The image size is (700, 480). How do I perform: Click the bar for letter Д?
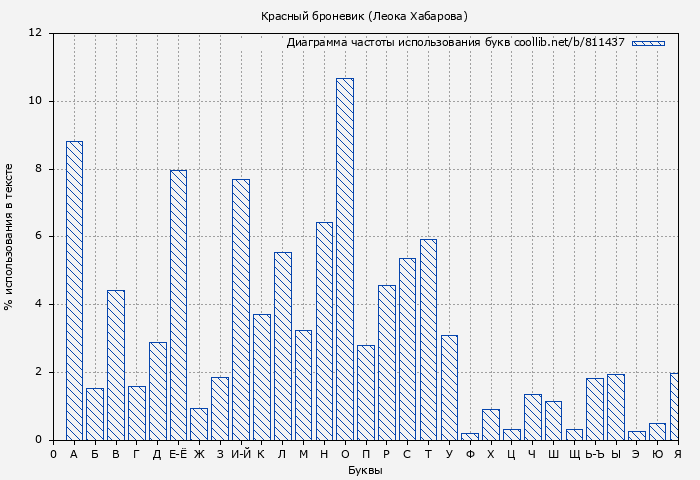157,391
